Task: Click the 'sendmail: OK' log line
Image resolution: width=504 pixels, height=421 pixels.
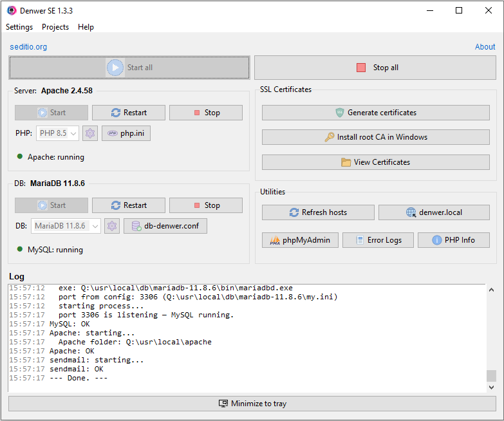Action: tap(77, 369)
